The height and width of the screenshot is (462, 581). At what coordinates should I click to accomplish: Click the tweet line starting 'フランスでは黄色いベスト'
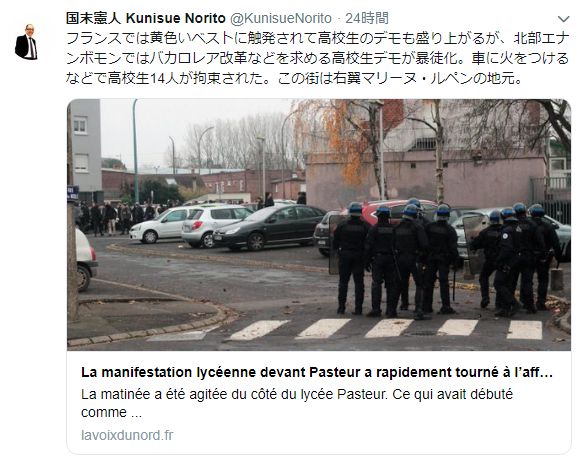(317, 39)
